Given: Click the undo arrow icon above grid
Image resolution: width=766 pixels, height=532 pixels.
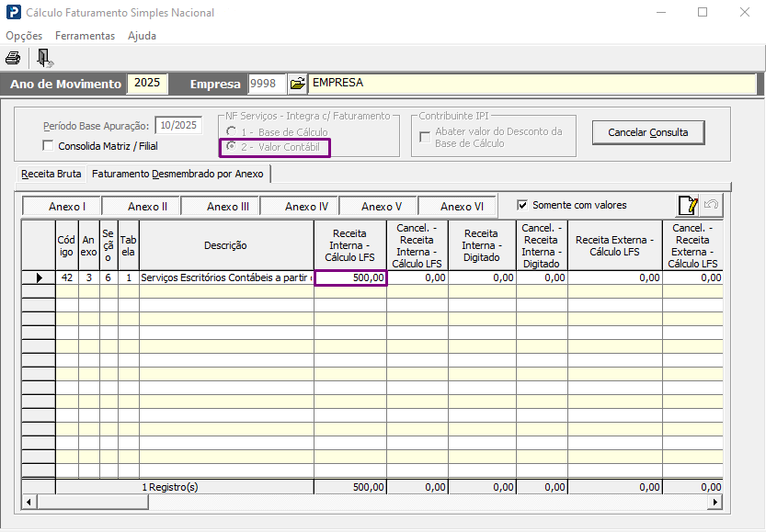Looking at the screenshot, I should coord(711,206).
